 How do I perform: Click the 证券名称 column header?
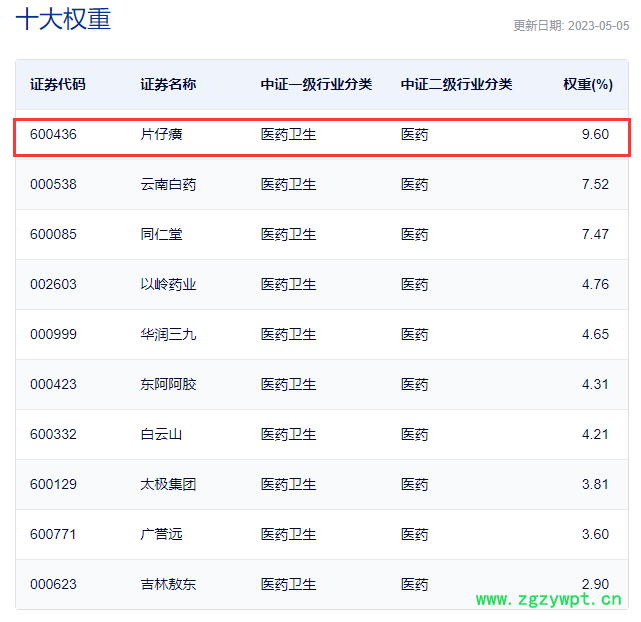coord(168,84)
